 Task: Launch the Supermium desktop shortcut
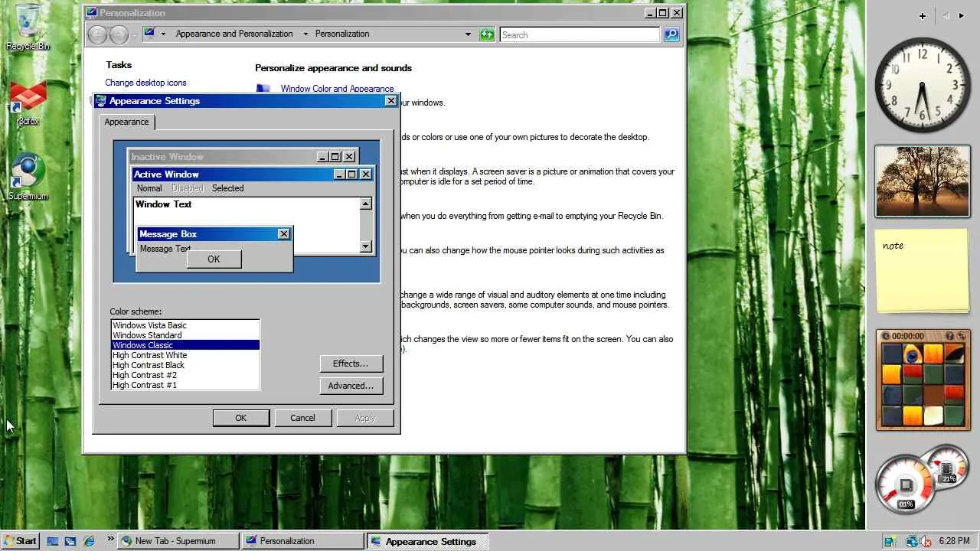click(x=28, y=176)
